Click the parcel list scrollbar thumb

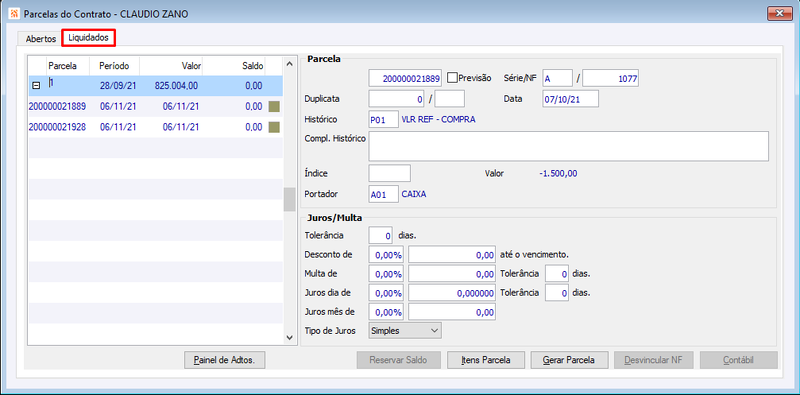pos(289,200)
